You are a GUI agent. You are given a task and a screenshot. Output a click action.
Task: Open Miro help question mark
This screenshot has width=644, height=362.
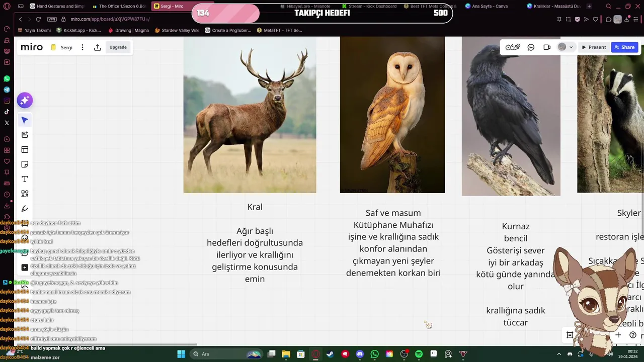pos(633,335)
